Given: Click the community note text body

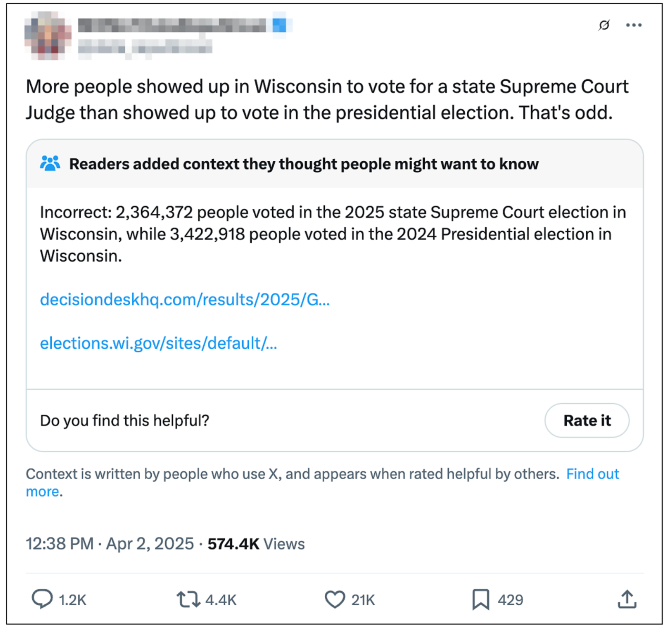Looking at the screenshot, I should [332, 234].
